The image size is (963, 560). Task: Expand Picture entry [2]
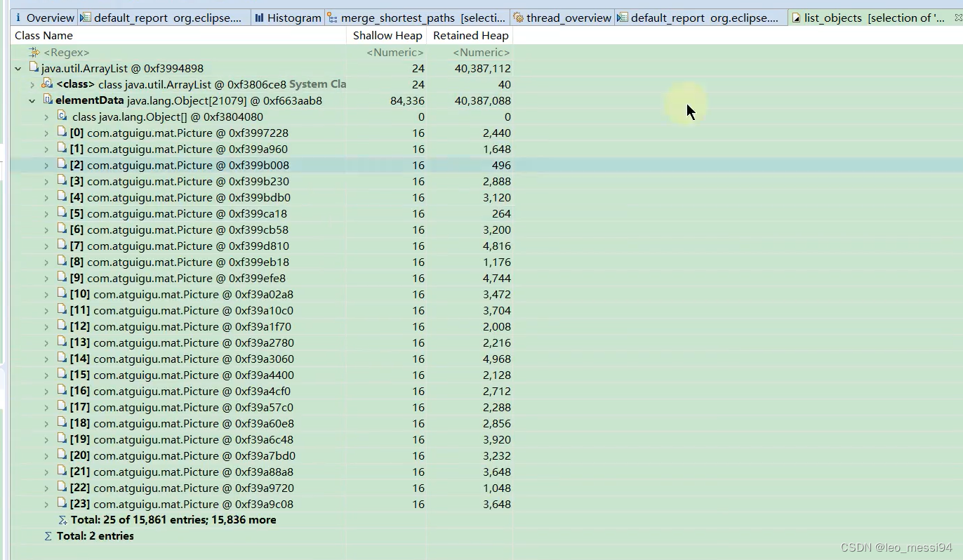click(x=46, y=166)
